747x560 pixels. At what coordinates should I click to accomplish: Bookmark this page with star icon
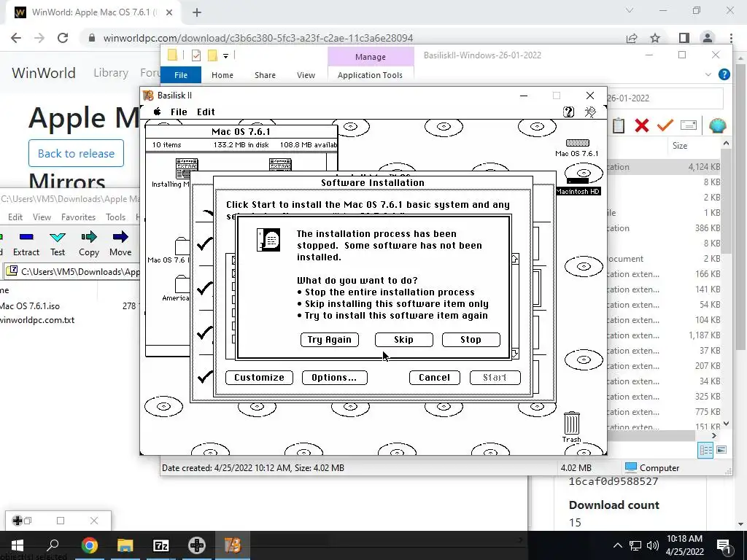coord(655,38)
